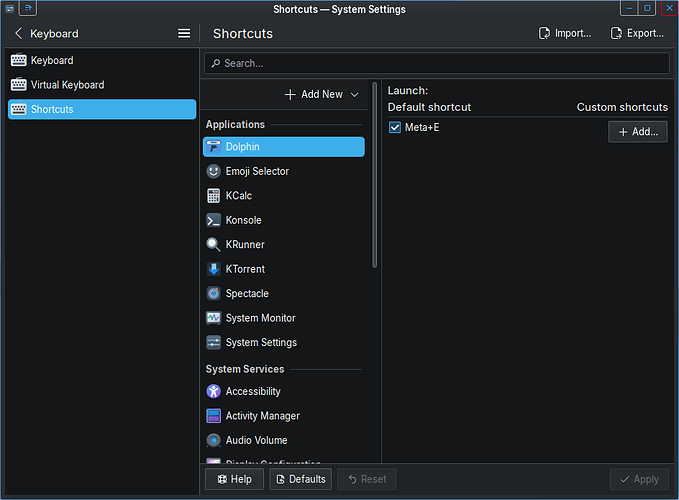Click the Konsole terminal icon
This screenshot has width=679, height=500.
click(x=213, y=220)
